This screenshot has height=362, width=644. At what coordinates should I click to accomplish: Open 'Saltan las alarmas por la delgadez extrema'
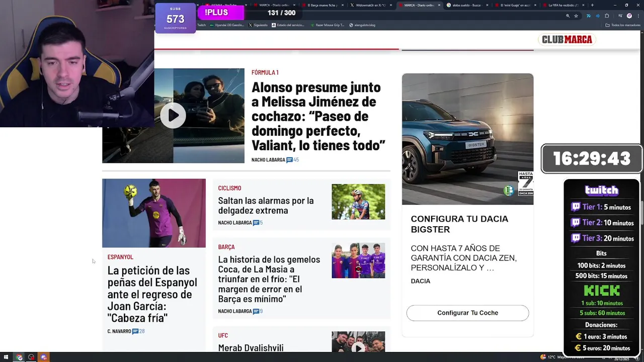pyautogui.click(x=266, y=206)
